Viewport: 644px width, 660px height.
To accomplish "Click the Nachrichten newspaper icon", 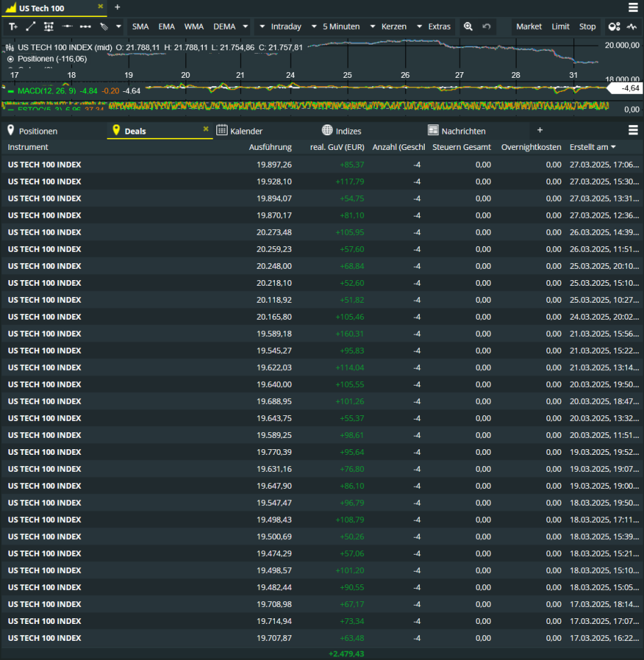I will coord(433,130).
